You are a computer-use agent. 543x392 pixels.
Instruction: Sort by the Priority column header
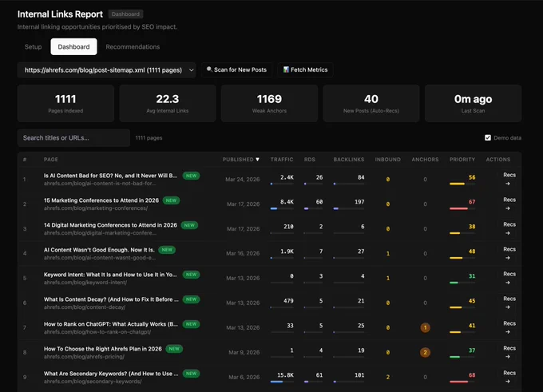click(x=462, y=160)
